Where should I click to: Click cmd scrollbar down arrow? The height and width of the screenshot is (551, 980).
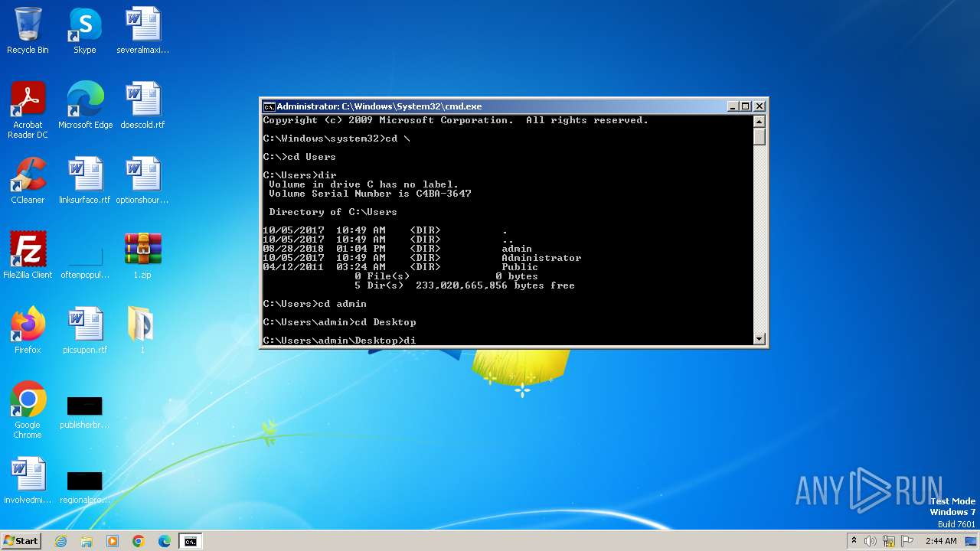click(x=759, y=339)
